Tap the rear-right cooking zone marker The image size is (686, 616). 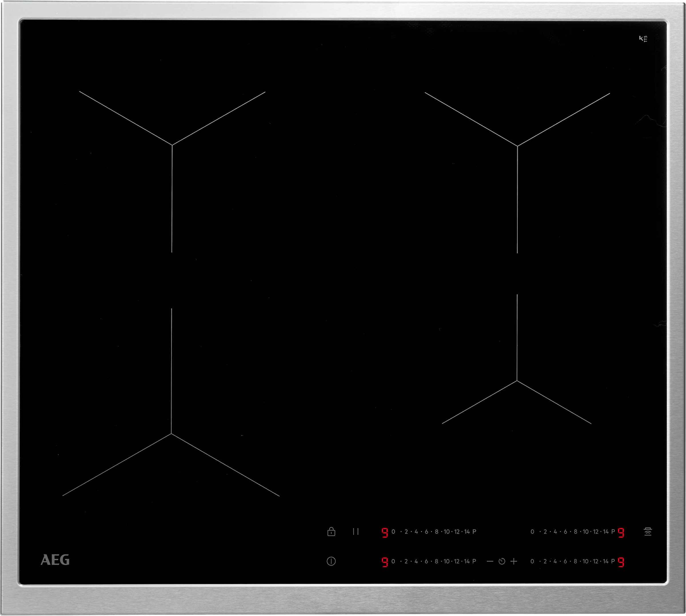pyautogui.click(x=517, y=146)
